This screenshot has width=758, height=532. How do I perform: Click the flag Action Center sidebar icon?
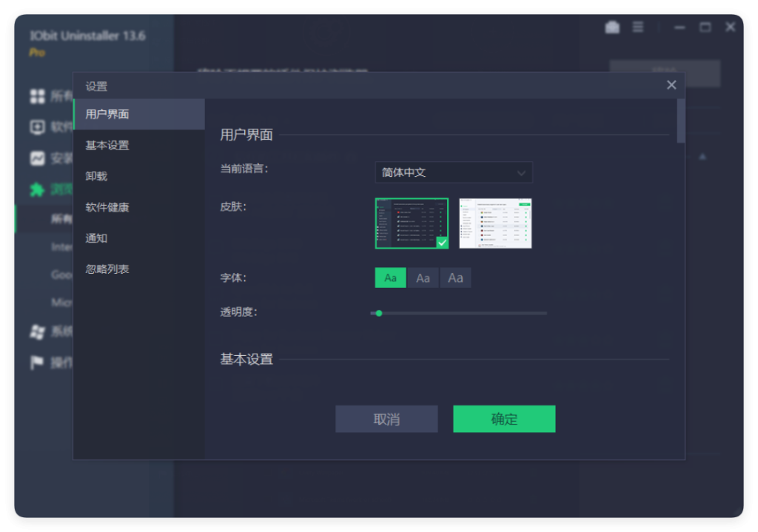(37, 363)
